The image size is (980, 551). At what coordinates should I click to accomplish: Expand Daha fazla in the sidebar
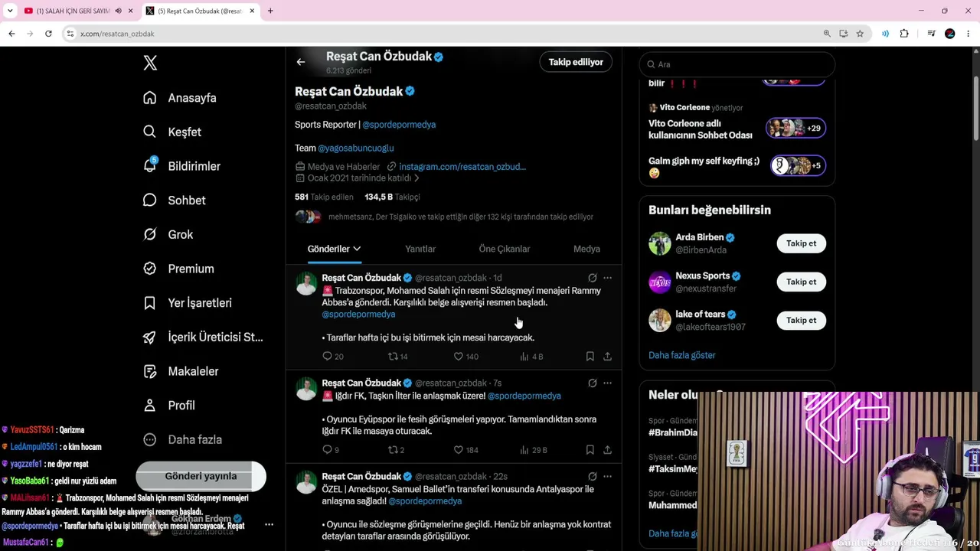(184, 439)
